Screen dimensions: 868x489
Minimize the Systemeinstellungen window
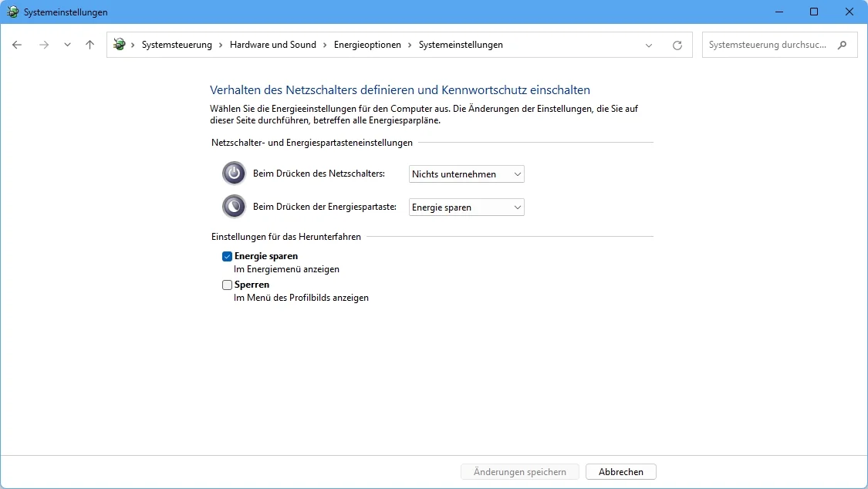[x=778, y=12]
